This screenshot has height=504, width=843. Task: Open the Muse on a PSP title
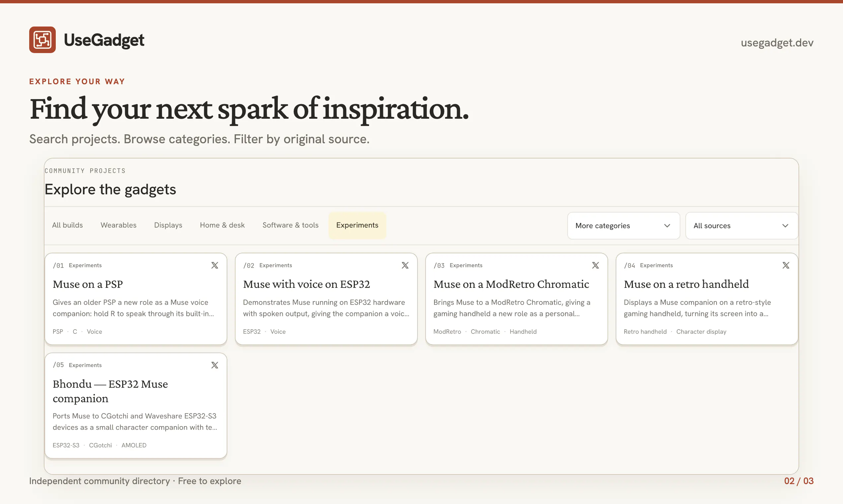pos(88,284)
